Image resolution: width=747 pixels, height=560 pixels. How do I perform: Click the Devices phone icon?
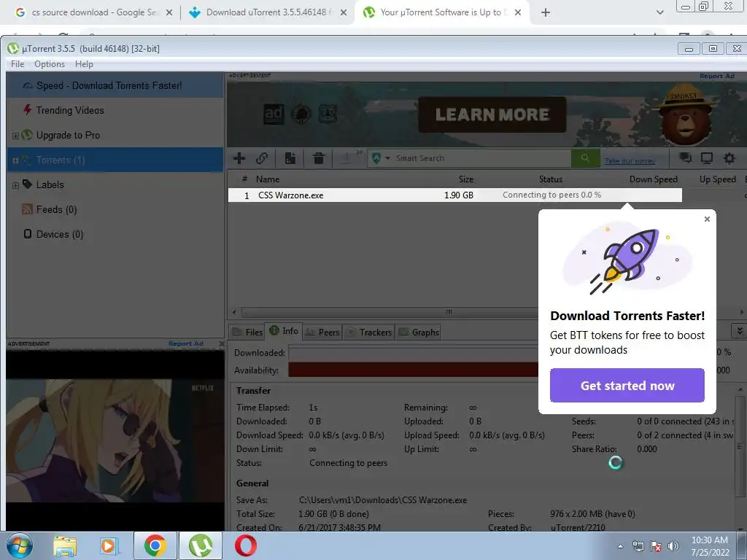28,234
